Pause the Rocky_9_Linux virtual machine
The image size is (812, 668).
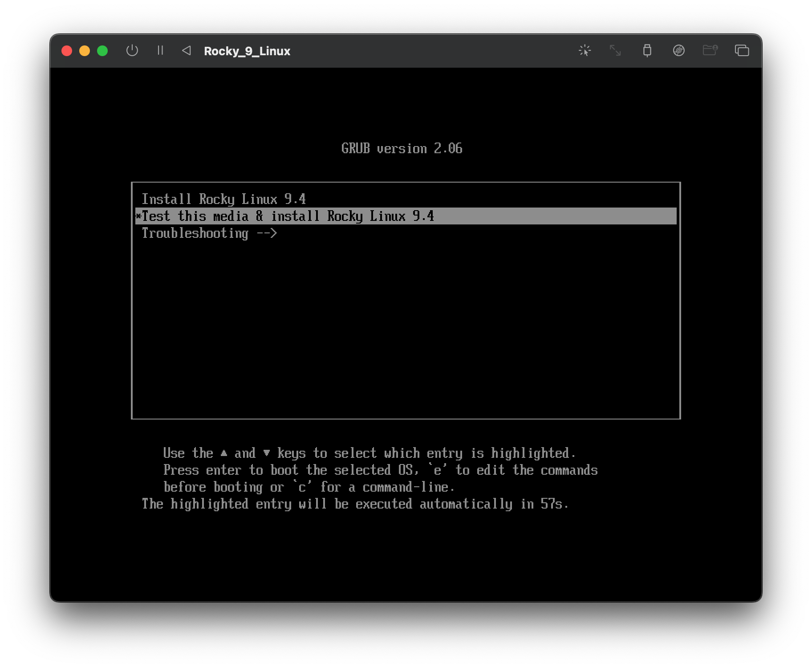coord(160,50)
